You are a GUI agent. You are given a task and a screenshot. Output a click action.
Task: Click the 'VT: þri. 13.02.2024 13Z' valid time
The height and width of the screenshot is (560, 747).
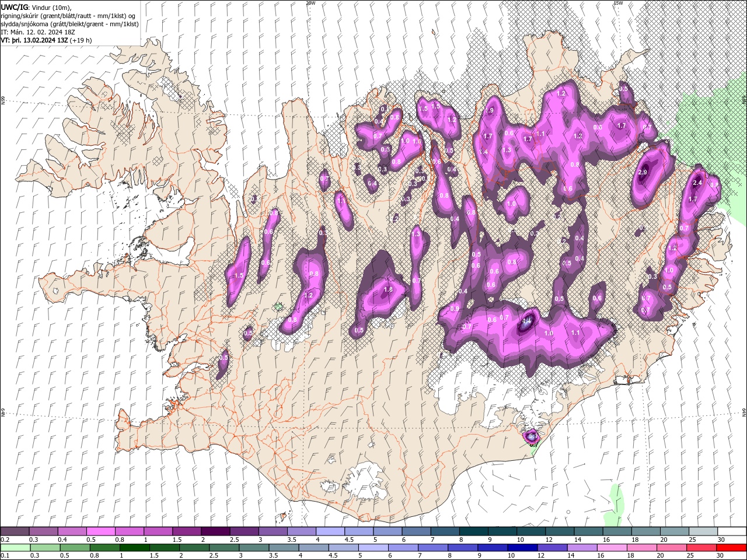click(34, 41)
